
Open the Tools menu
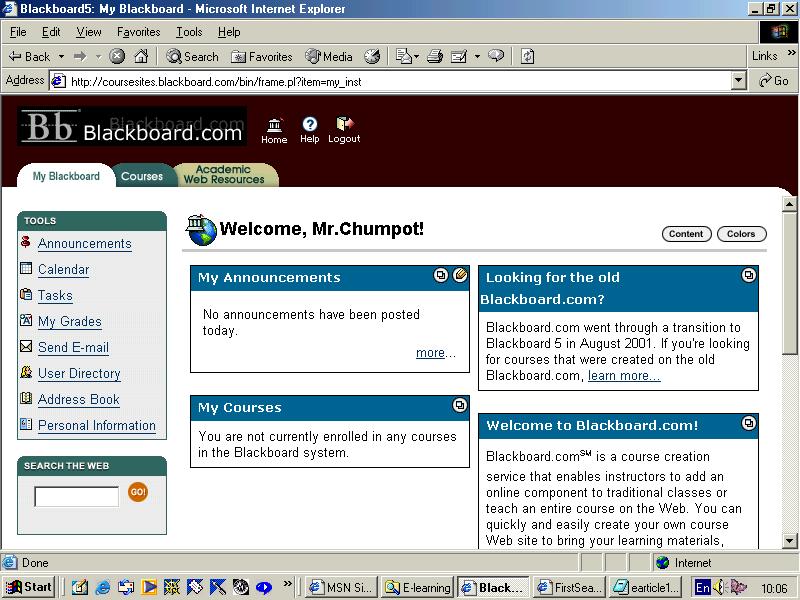pyautogui.click(x=189, y=32)
